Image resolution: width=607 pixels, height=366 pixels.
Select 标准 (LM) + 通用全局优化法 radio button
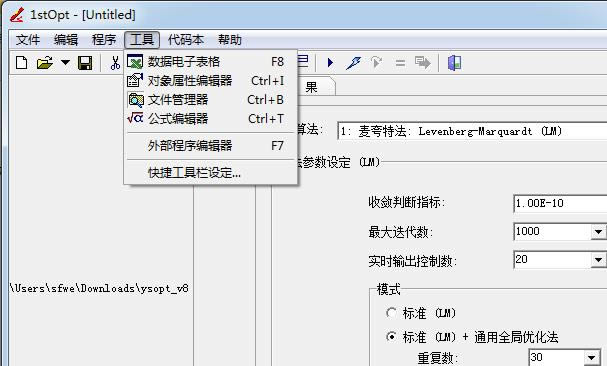coord(391,337)
